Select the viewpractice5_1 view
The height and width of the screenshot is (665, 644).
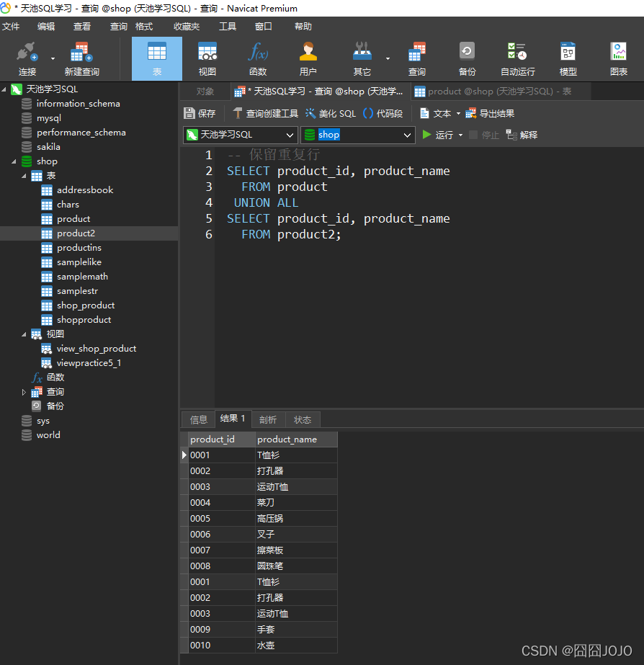click(x=89, y=363)
